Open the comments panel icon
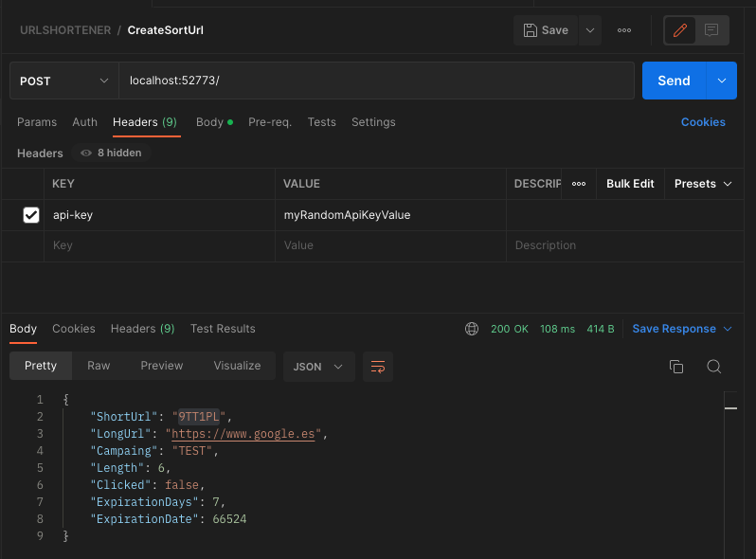756x559 pixels. 711,30
